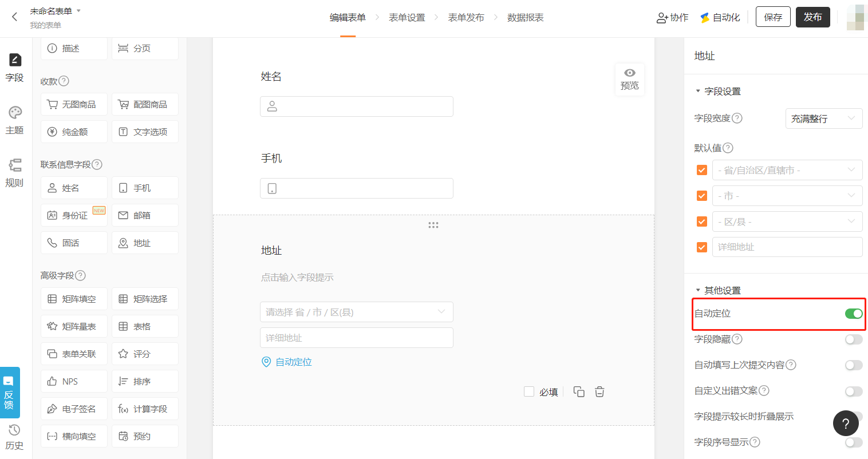Collapse the 其他设置 section
Image resolution: width=868 pixels, height=459 pixels.
pyautogui.click(x=698, y=290)
